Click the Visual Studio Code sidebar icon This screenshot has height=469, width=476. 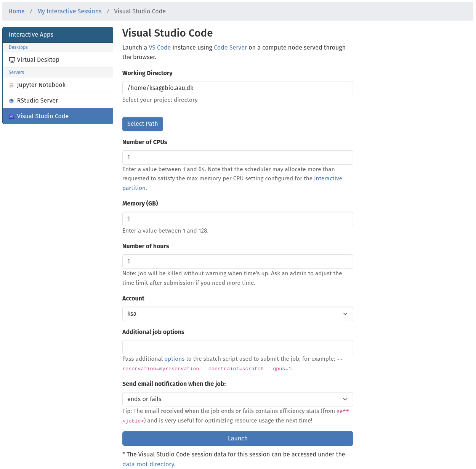point(11,117)
